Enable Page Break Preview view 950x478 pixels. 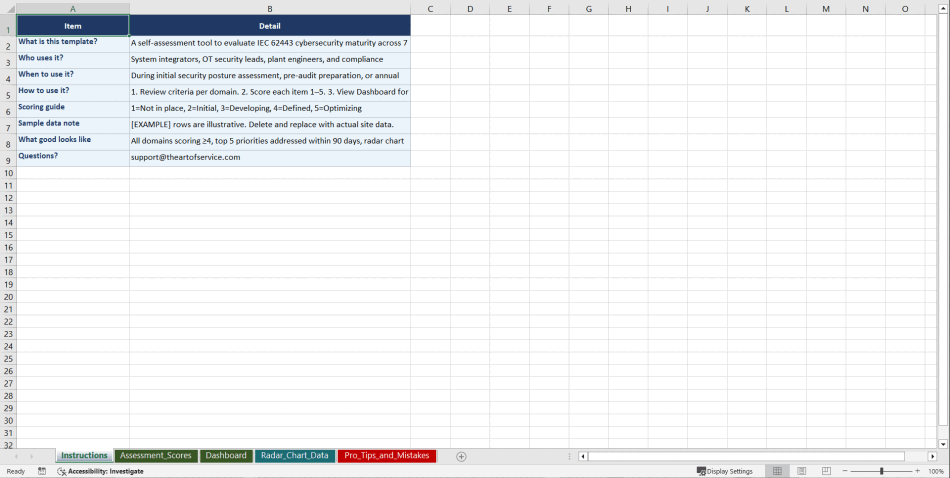point(826,471)
